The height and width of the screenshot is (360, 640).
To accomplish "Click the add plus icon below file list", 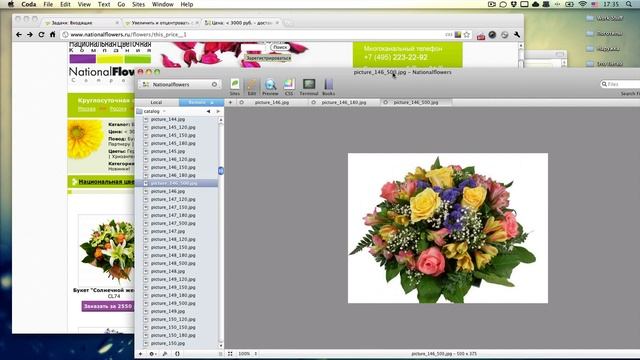I will click(140, 354).
